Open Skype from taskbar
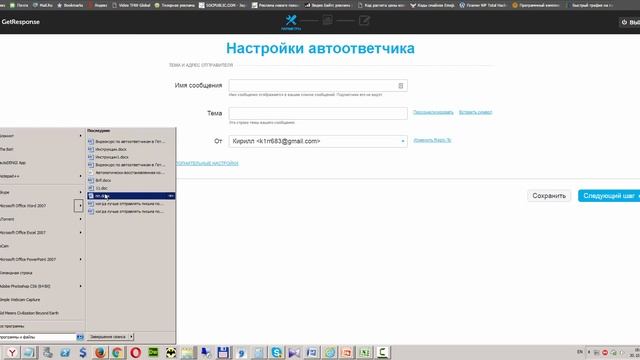 tap(276, 352)
